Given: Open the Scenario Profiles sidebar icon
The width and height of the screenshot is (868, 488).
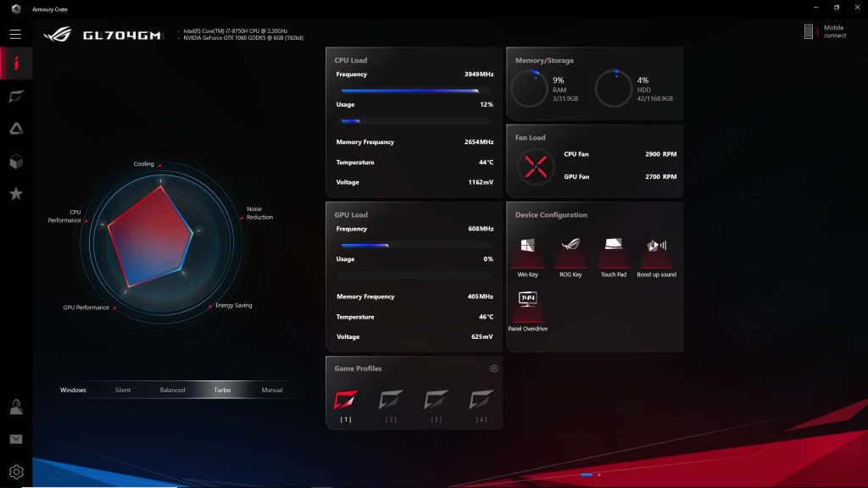Looking at the screenshot, I should (16, 97).
